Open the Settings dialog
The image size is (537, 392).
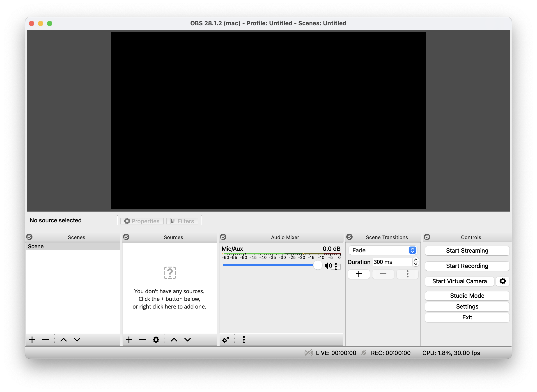click(x=467, y=307)
